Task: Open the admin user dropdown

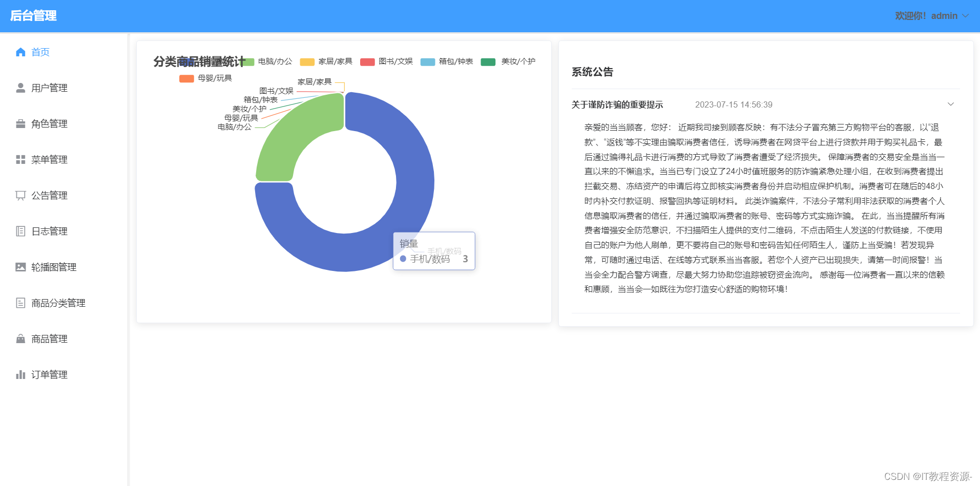Action: click(x=932, y=16)
